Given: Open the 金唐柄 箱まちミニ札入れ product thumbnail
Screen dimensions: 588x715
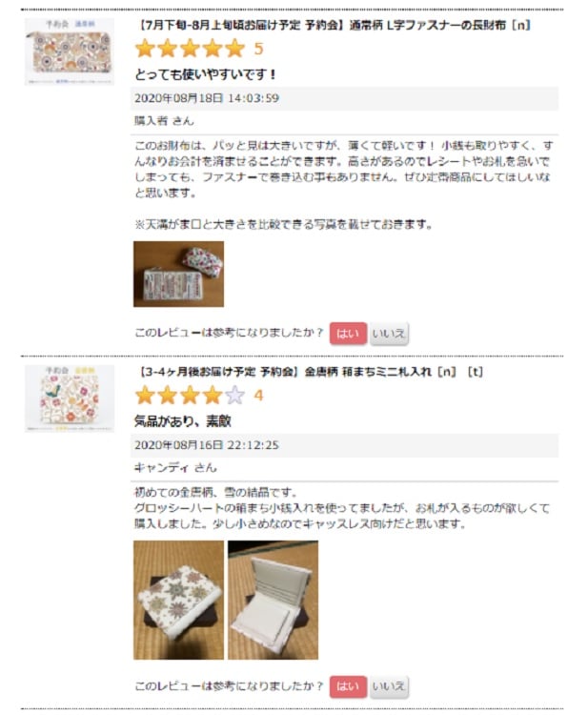Looking at the screenshot, I should click(x=70, y=398).
